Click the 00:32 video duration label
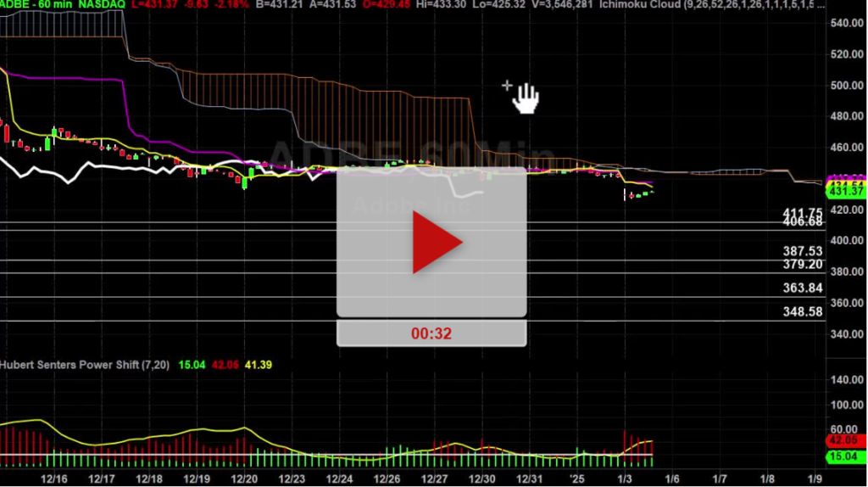Image resolution: width=868 pixels, height=487 pixels. point(431,333)
